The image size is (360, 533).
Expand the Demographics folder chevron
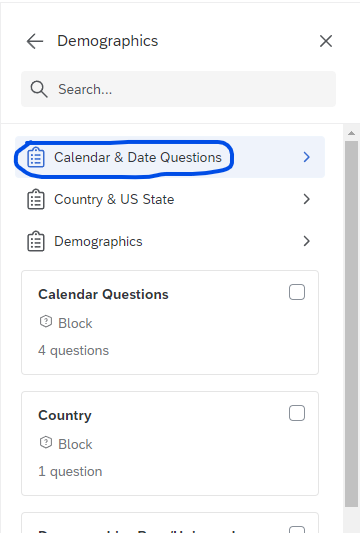point(306,241)
